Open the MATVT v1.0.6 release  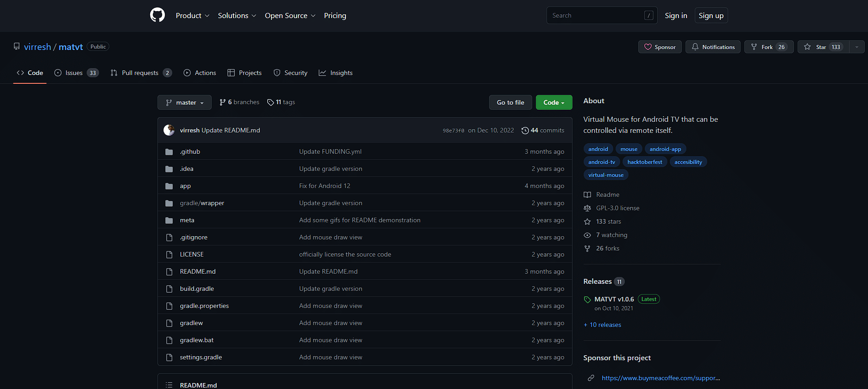pyautogui.click(x=614, y=299)
